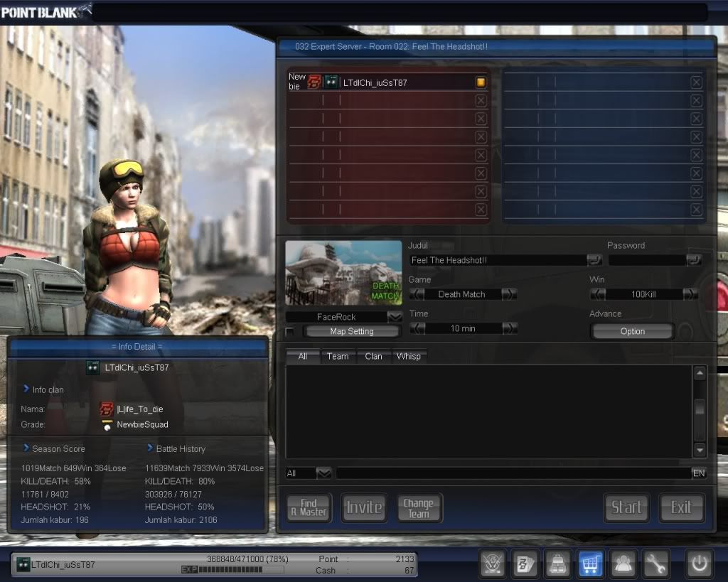The image size is (728, 582).
Task: Open the PB mission cards icon
Action: pos(525,564)
